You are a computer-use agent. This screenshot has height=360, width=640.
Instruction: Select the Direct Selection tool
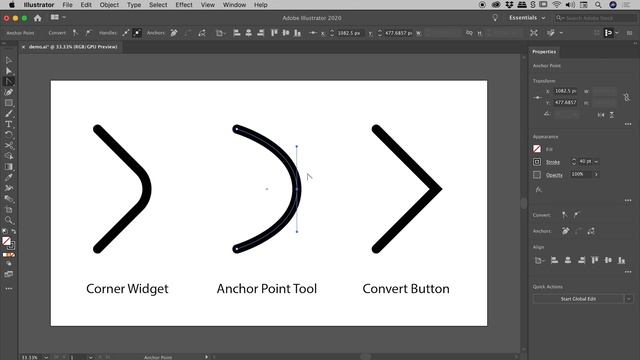point(9,71)
